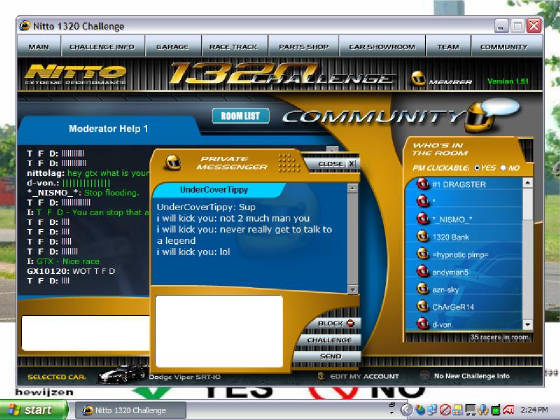The image size is (560, 420).
Task: Open the CHALLENGE INFO tab
Action: [x=102, y=46]
